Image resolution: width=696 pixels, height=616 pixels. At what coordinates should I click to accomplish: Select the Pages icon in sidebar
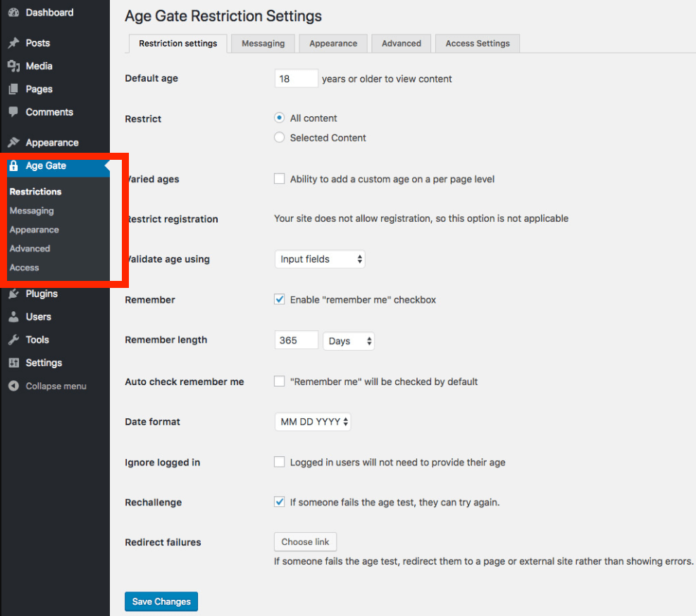pos(13,89)
